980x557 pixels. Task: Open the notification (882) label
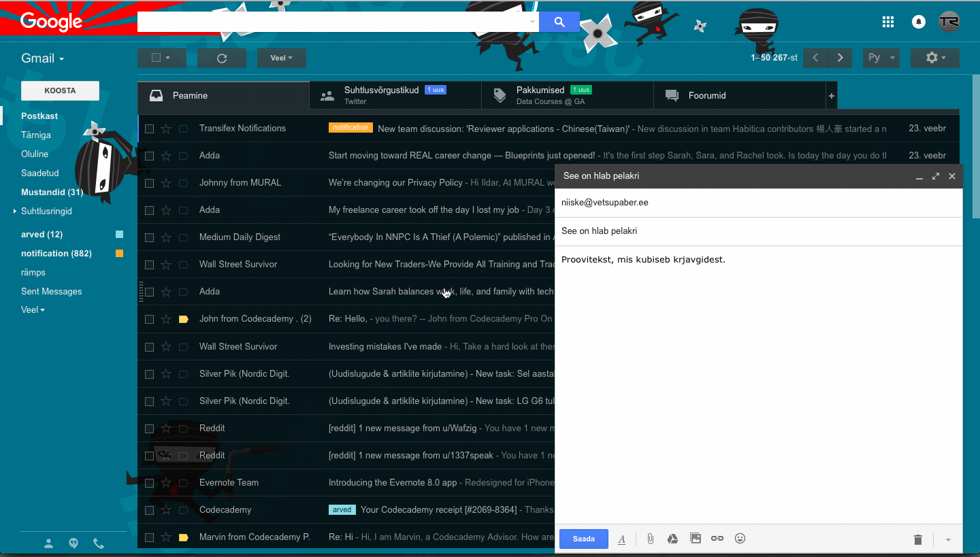click(56, 254)
